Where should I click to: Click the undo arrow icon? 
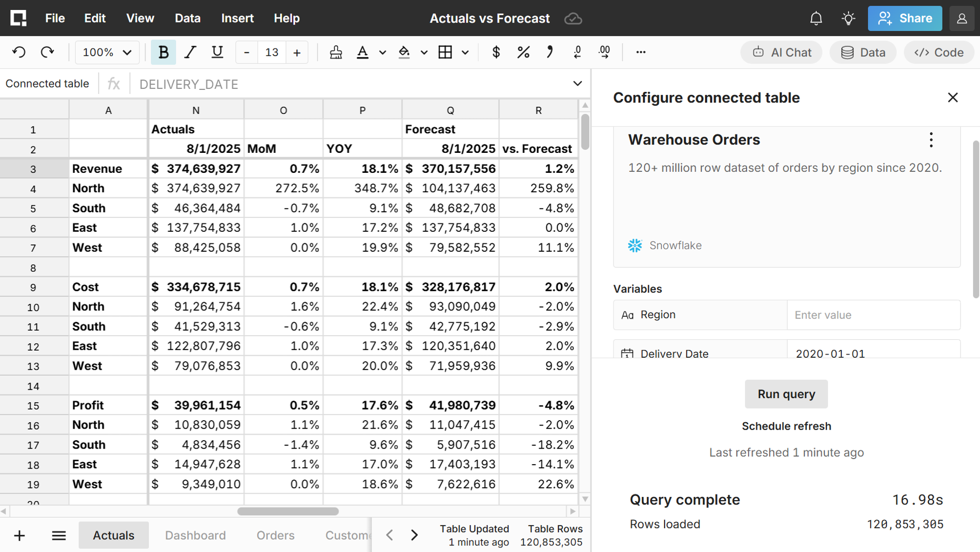pyautogui.click(x=19, y=52)
